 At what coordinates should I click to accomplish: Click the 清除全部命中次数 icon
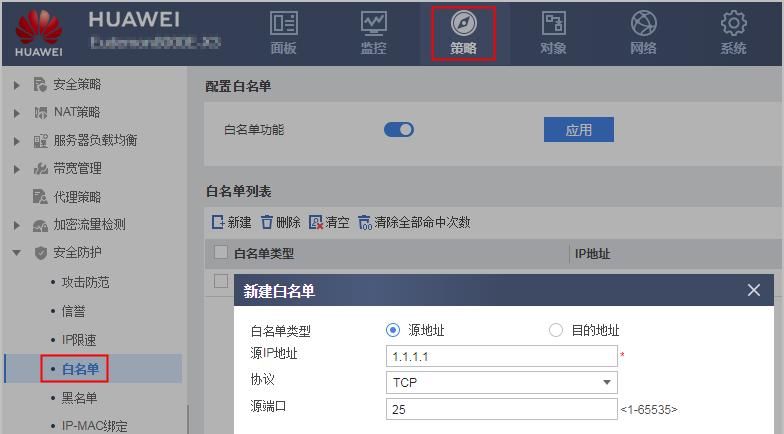tap(365, 222)
